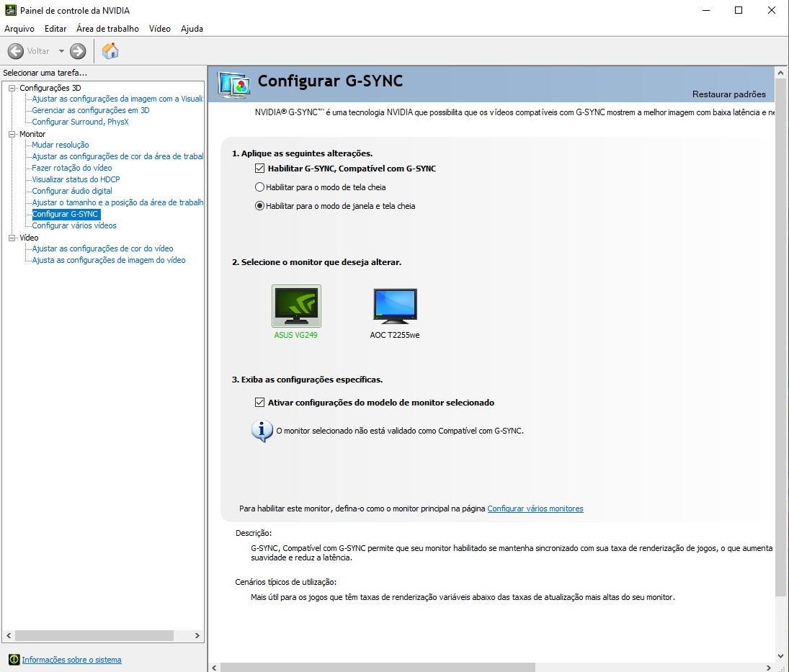Click task tree scroll right arrow

pos(197,636)
